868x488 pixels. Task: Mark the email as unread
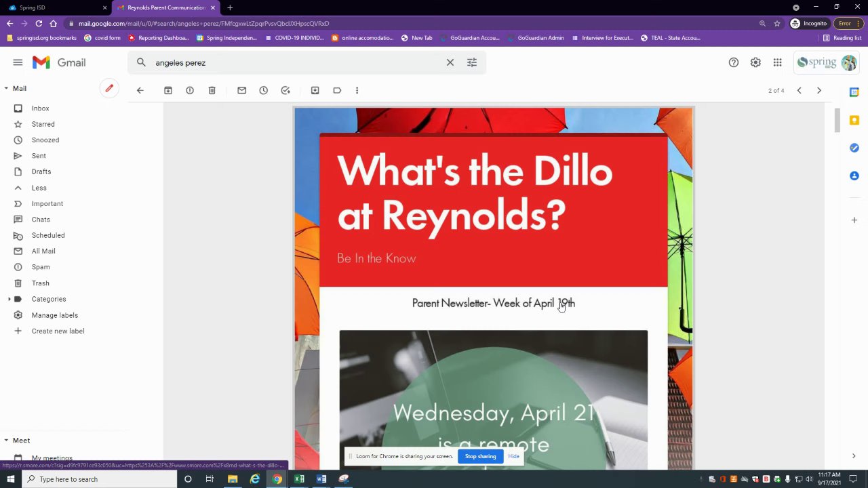(x=241, y=90)
